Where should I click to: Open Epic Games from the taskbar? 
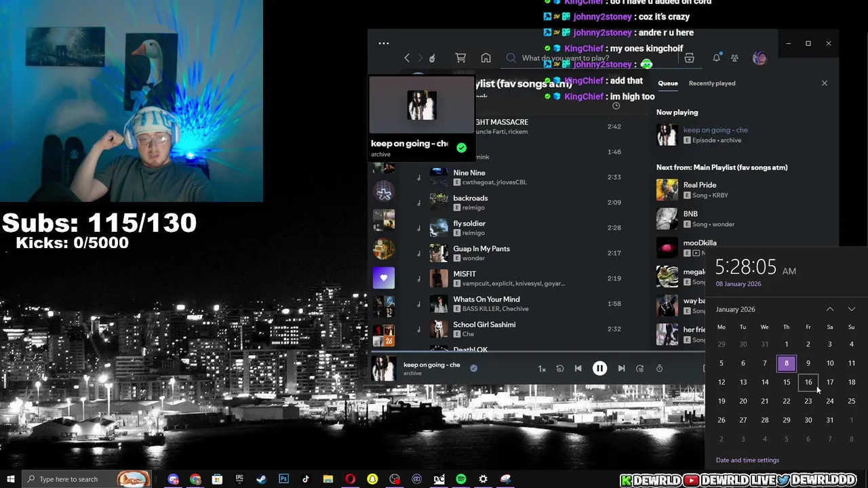239,479
